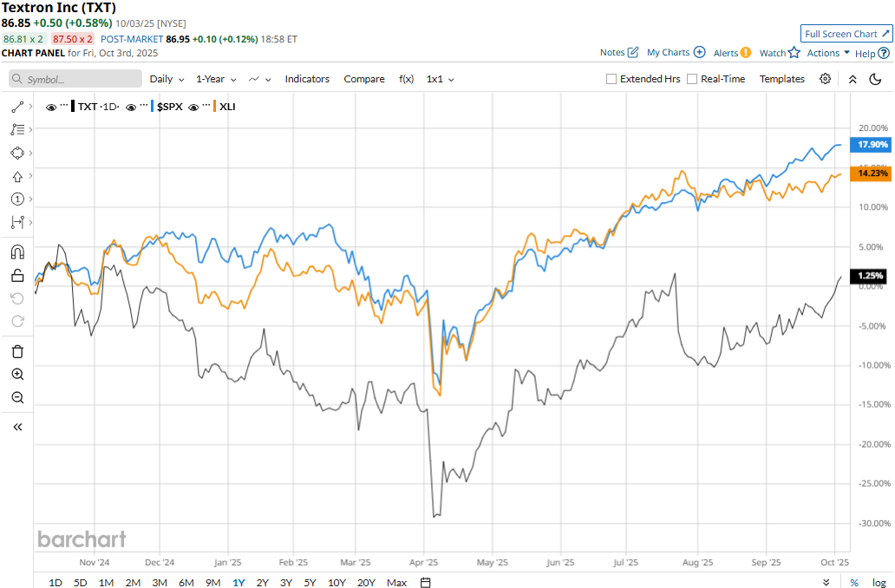Image resolution: width=895 pixels, height=588 pixels.
Task: Delete drawings with the trash icon
Action: pos(17,351)
